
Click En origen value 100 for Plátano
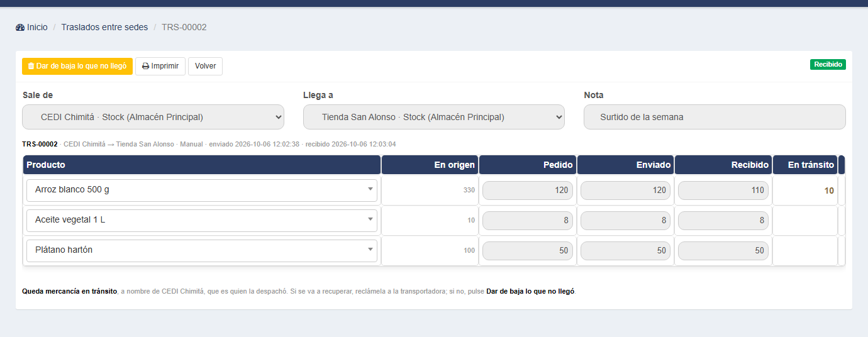(x=469, y=250)
